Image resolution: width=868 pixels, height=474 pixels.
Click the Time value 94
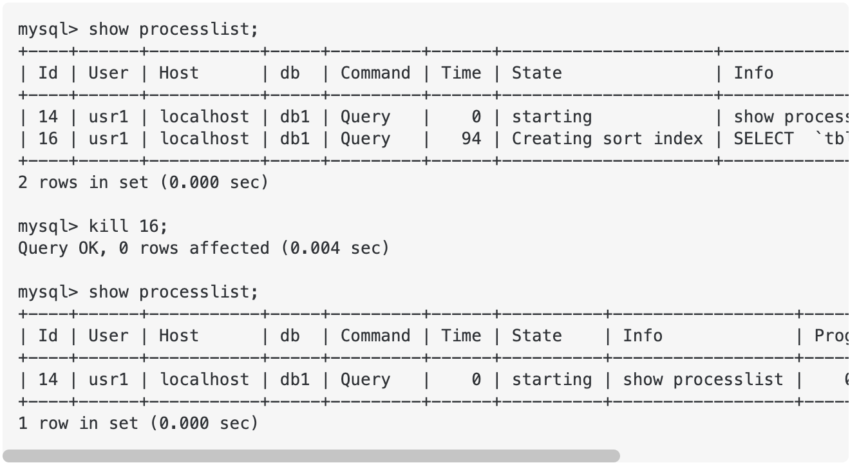point(471,138)
